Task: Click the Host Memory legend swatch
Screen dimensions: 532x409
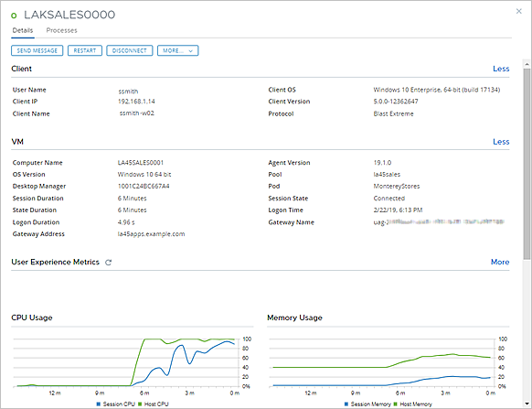Action: point(395,404)
